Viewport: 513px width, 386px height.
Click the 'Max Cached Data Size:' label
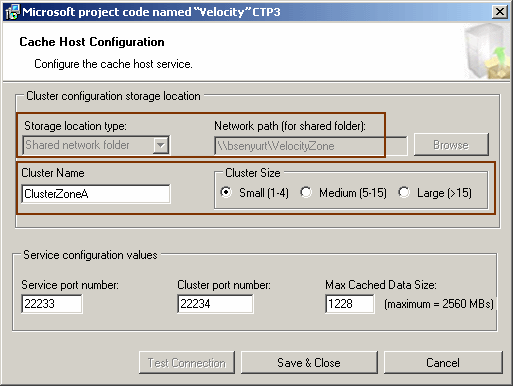coord(381,285)
